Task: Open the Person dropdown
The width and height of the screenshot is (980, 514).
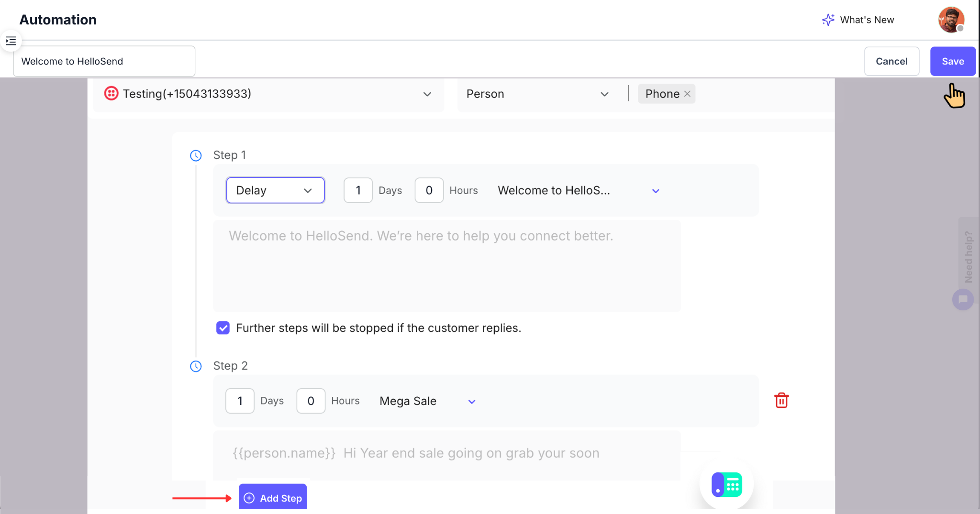Action: point(537,94)
